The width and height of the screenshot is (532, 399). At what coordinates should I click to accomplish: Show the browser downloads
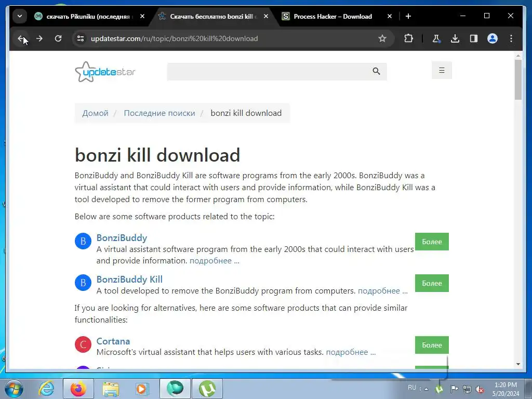tap(455, 38)
